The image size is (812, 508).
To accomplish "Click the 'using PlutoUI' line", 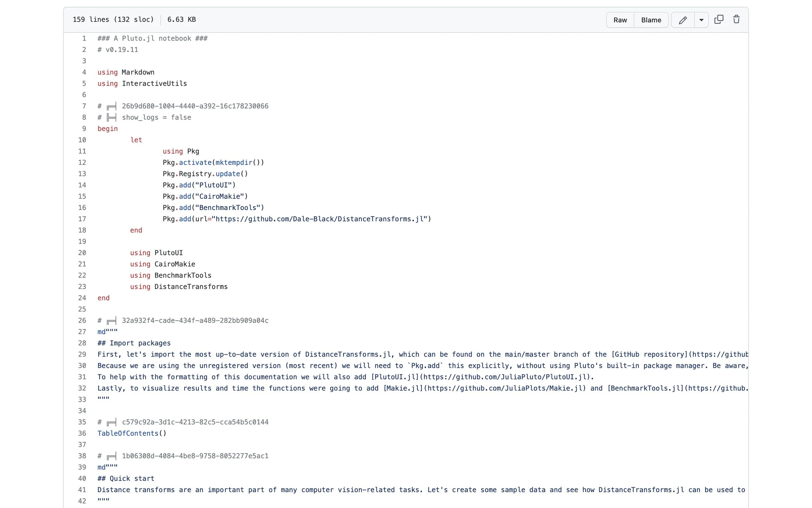I will pyautogui.click(x=157, y=253).
